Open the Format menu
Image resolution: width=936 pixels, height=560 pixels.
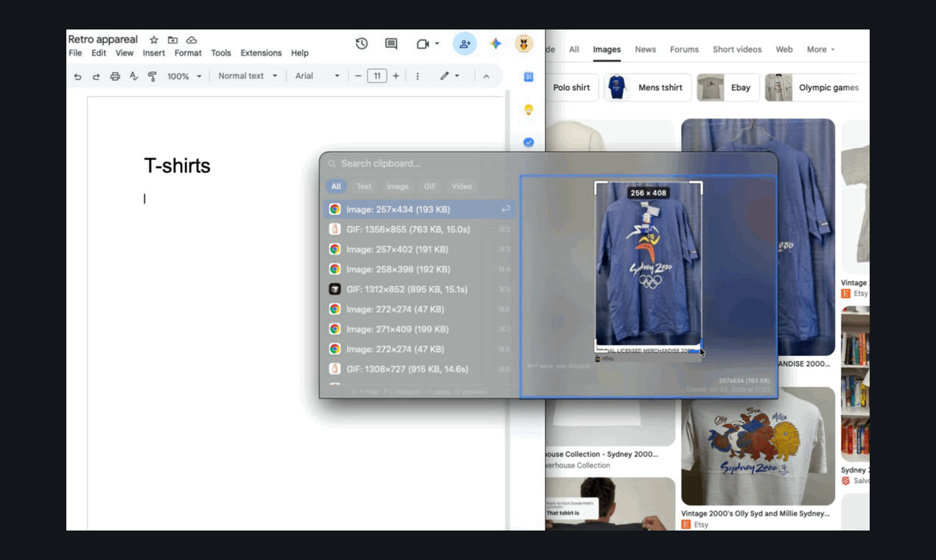[x=188, y=53]
